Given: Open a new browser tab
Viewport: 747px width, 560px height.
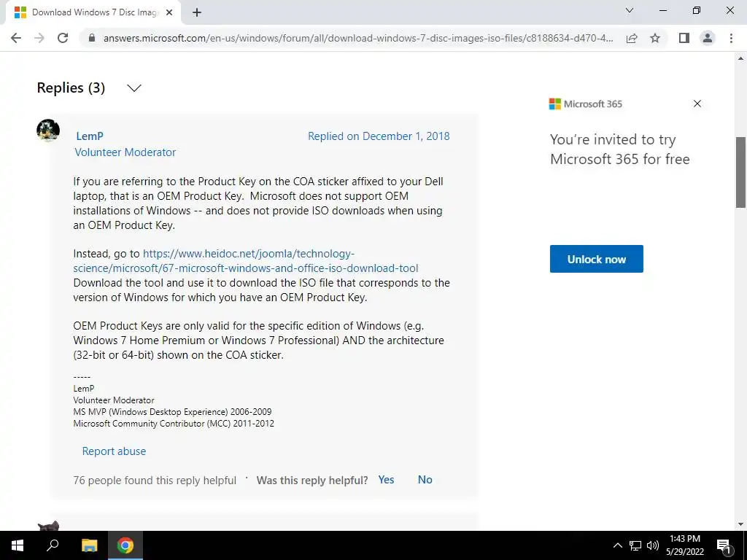Looking at the screenshot, I should [x=197, y=13].
